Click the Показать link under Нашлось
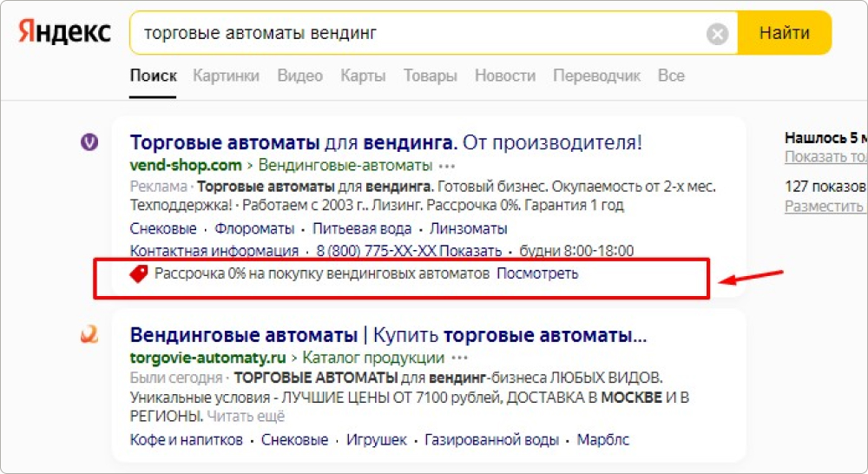Viewport: 868px width, 474px height. pyautogui.click(x=826, y=157)
